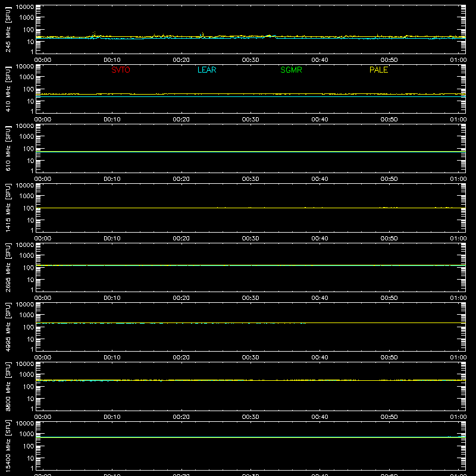Click the 10000 tick label on 8800 MHz axis
Viewport: 476px width, 476px height.
(x=25, y=364)
